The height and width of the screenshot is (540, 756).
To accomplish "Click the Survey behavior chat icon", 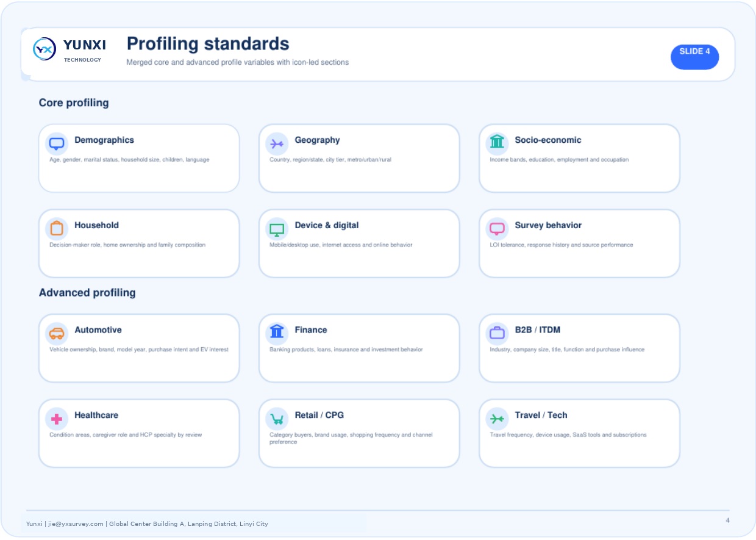I will point(497,229).
